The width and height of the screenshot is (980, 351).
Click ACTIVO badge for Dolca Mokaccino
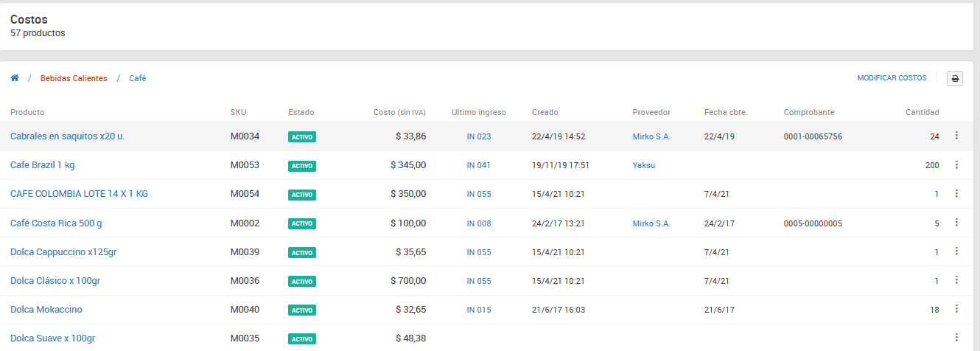pos(302,310)
